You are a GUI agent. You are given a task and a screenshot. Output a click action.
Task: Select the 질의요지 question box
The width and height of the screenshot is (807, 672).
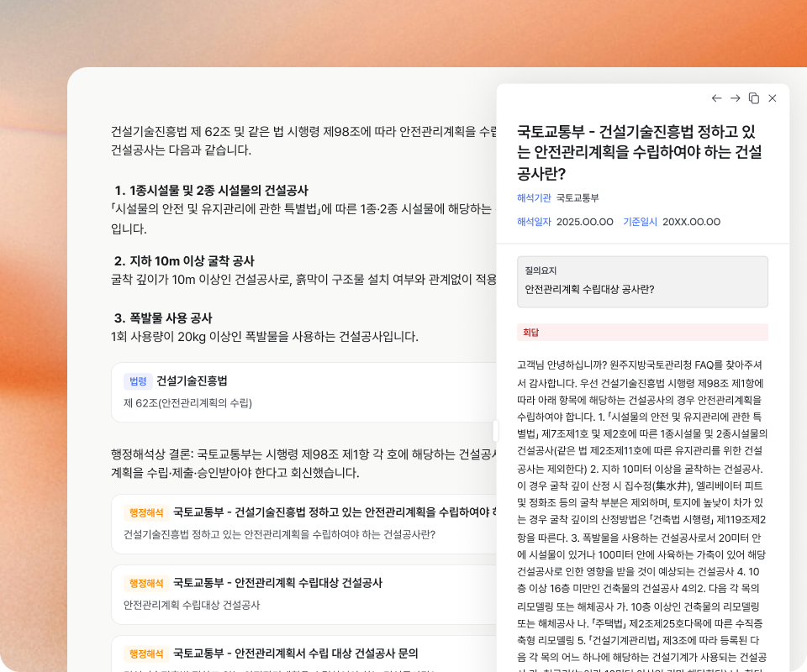click(642, 281)
